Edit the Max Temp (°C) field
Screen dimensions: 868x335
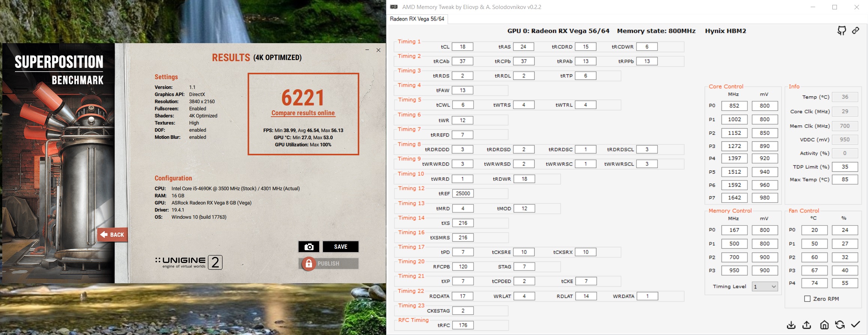pos(845,180)
